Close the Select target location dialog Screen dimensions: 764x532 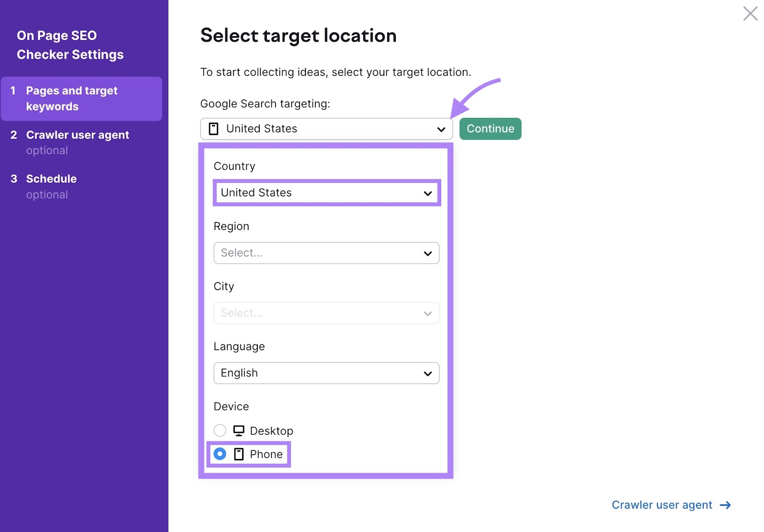751,14
